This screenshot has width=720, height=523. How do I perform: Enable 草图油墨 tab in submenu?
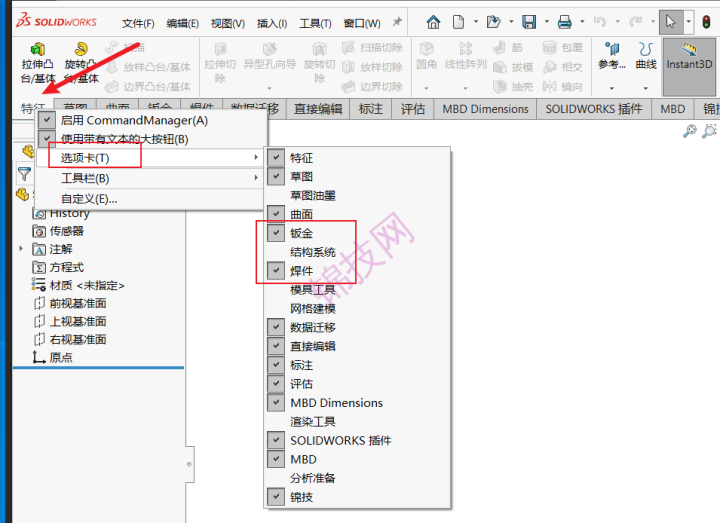(x=313, y=195)
